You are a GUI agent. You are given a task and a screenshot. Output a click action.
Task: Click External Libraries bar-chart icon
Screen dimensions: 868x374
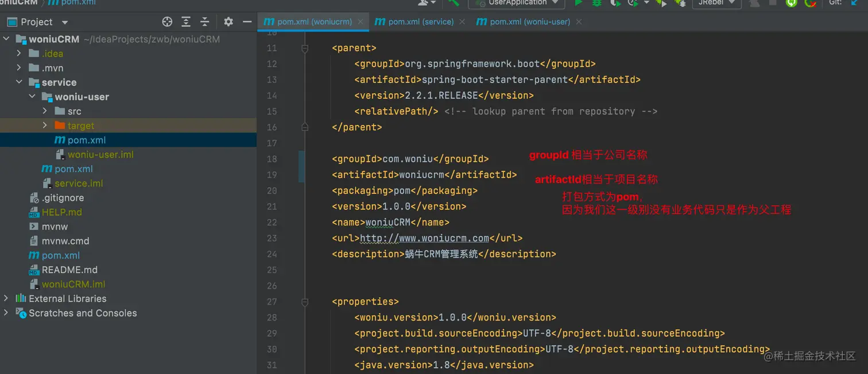[x=21, y=298]
